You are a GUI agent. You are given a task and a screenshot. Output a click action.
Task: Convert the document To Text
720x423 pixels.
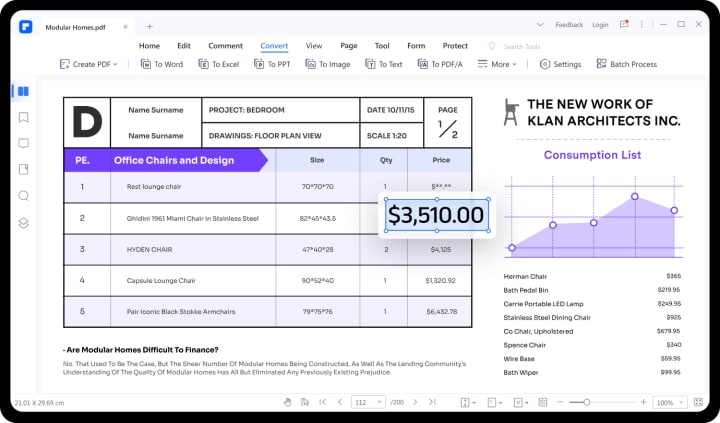[383, 64]
